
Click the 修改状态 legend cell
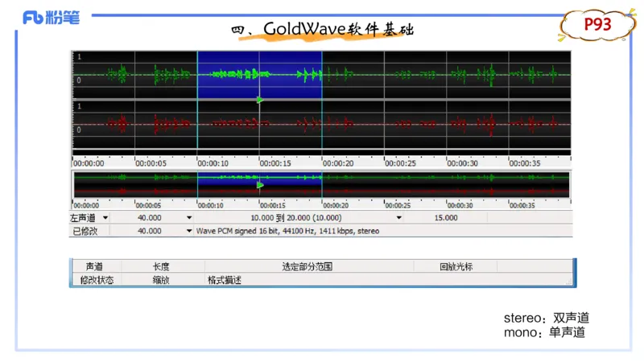pos(97,280)
